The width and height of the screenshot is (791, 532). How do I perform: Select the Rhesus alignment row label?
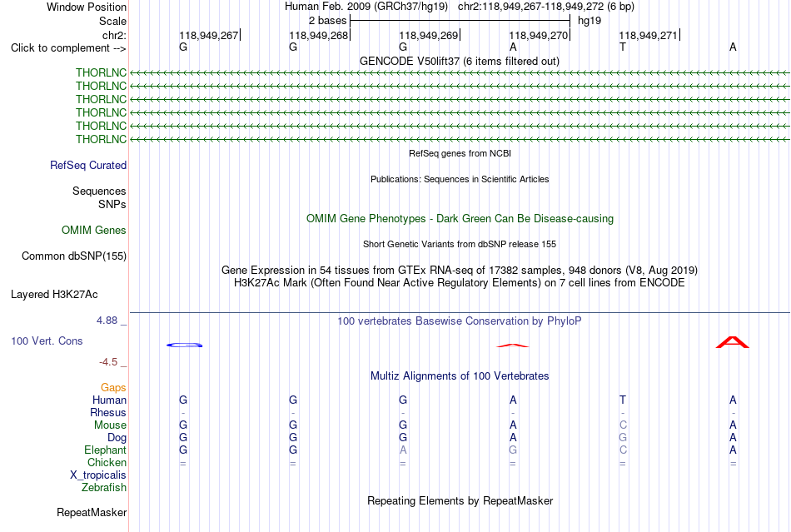pos(108,412)
